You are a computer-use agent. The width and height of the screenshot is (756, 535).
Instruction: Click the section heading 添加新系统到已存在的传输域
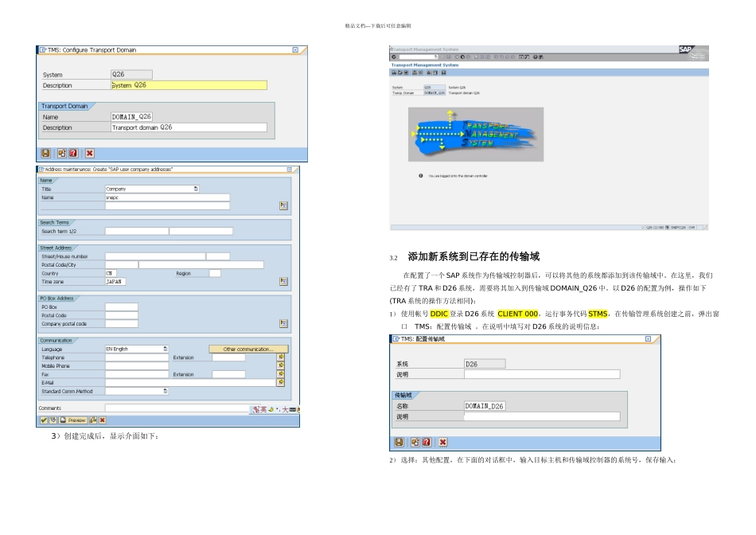coord(473,256)
